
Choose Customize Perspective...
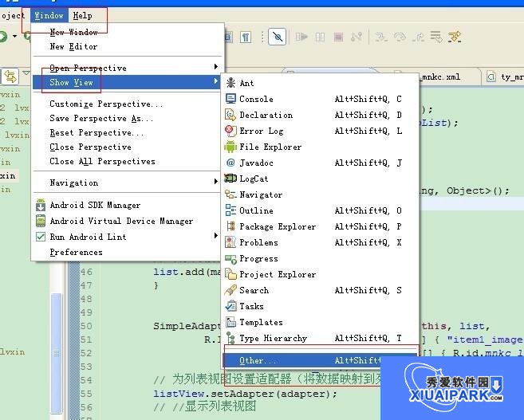pos(127,104)
